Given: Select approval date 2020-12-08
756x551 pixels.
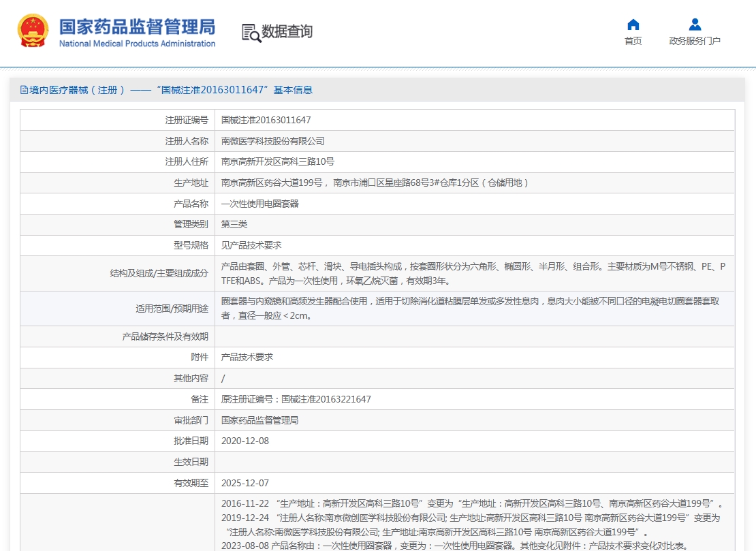Looking at the screenshot, I should coord(245,441).
